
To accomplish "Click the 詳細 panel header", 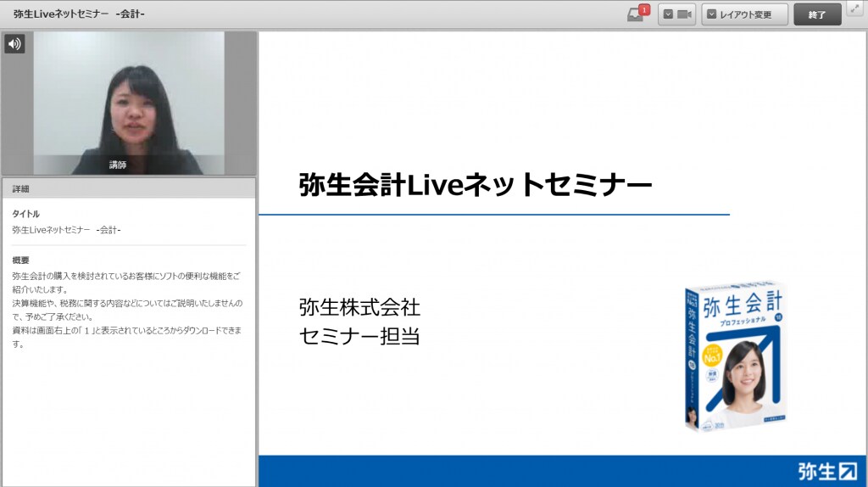I will (x=129, y=188).
